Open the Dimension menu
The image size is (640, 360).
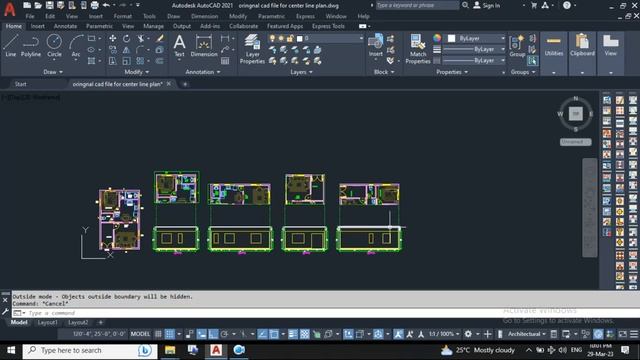pyautogui.click(x=204, y=16)
